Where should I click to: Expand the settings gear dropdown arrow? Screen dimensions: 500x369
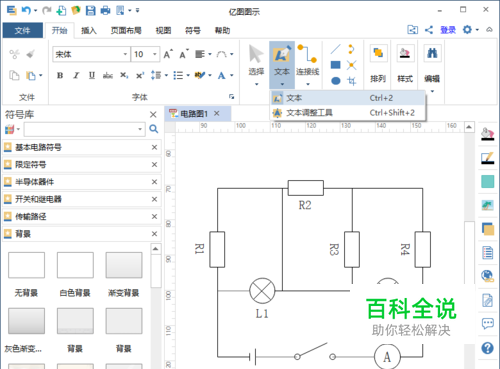pyautogui.click(x=477, y=30)
